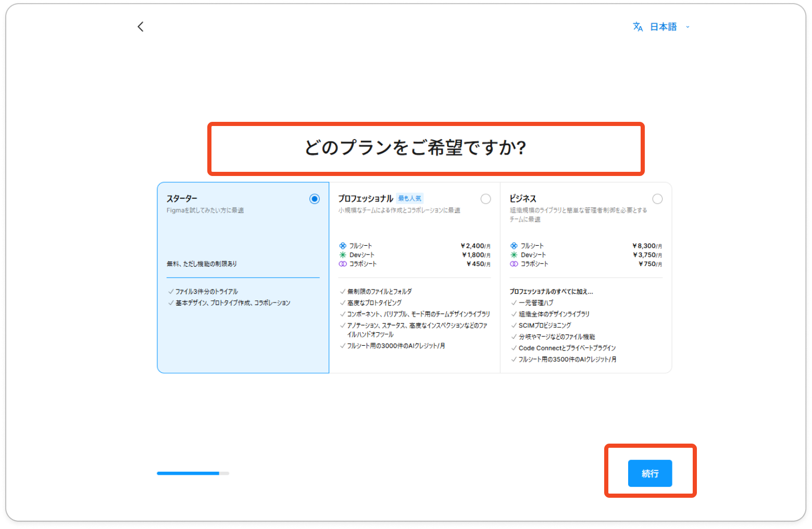Click the onboarding progress bar
Viewport: 812px width, 529px height.
[193, 473]
